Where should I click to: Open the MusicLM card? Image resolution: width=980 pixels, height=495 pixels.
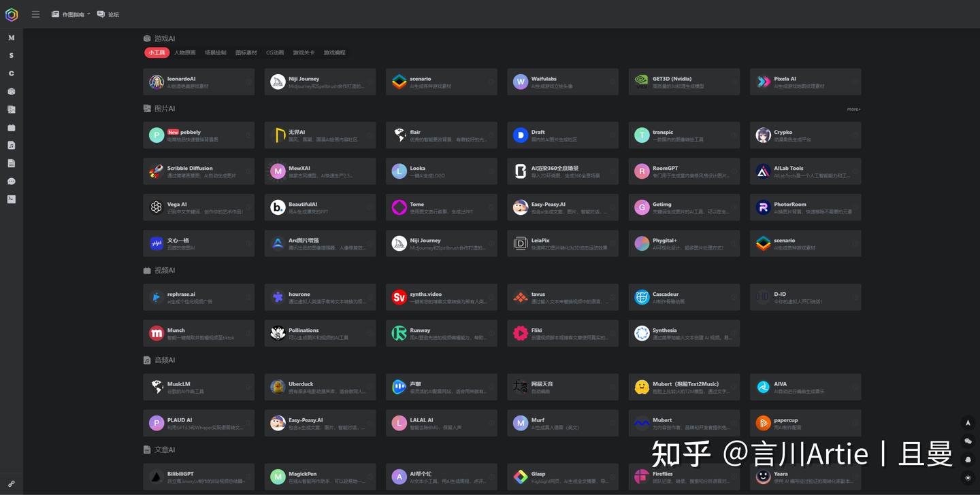[199, 387]
